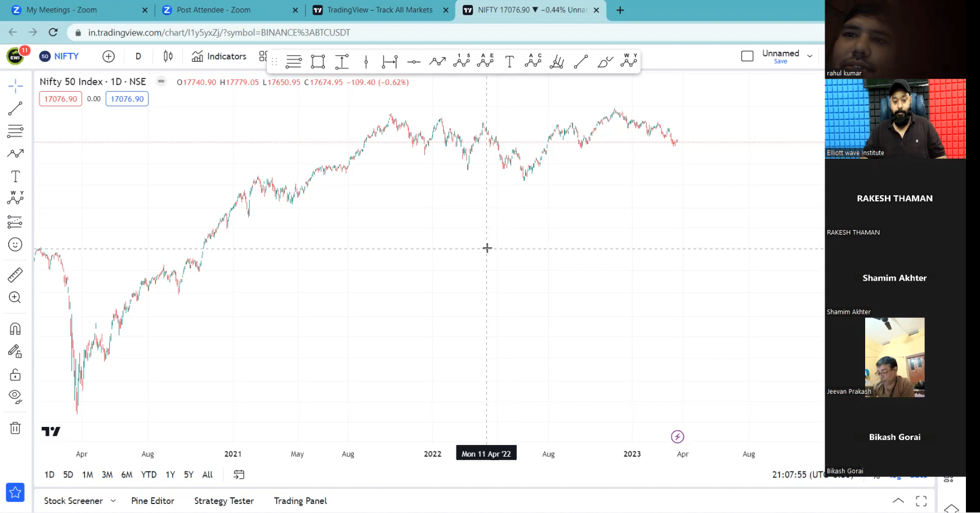Click the layout setup square icon
Viewport: 980px width, 513px height.
(x=748, y=56)
